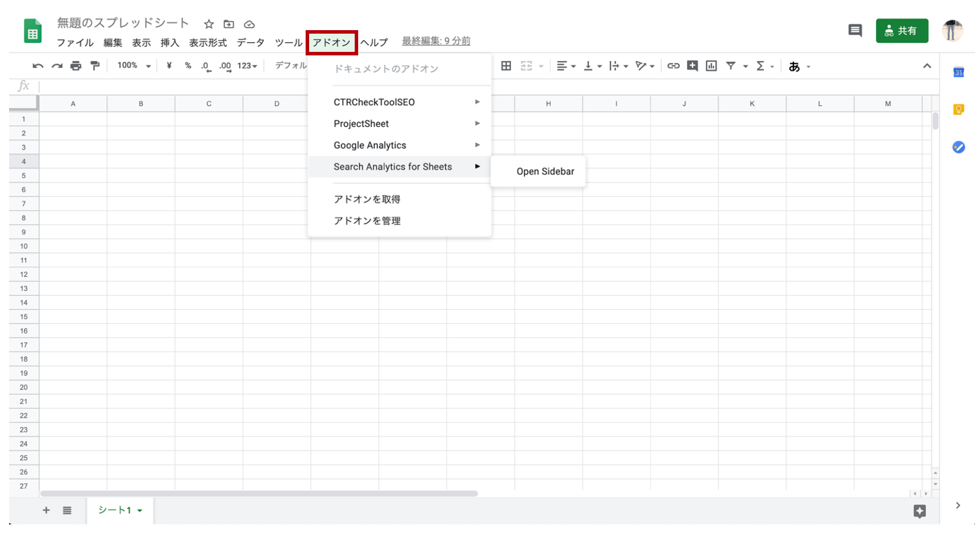Screen dimensions: 980x537
Task: Select the paint format tool
Action: point(95,66)
